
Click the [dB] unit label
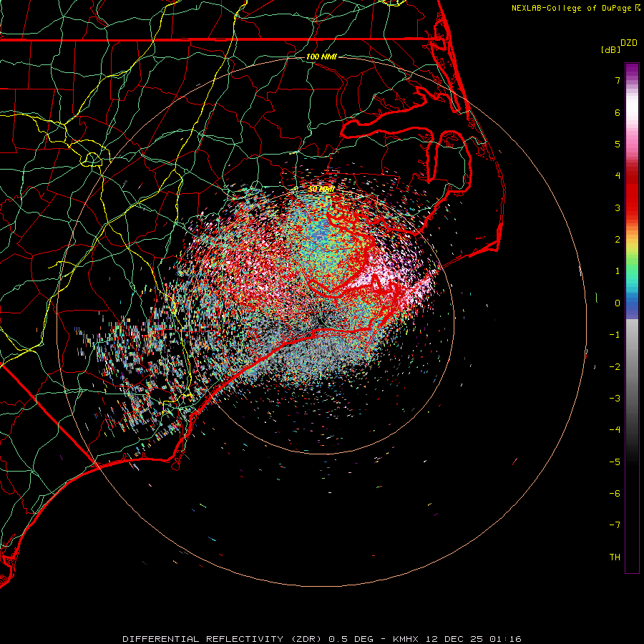610,49
